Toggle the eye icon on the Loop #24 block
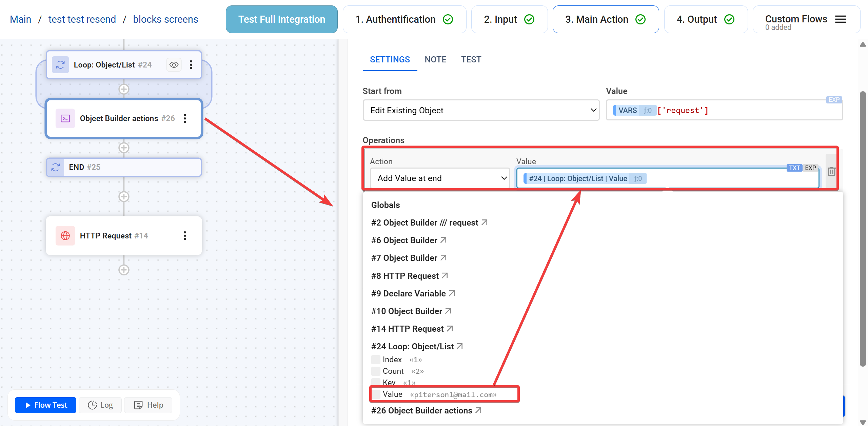This screenshot has width=868, height=426. (x=174, y=65)
